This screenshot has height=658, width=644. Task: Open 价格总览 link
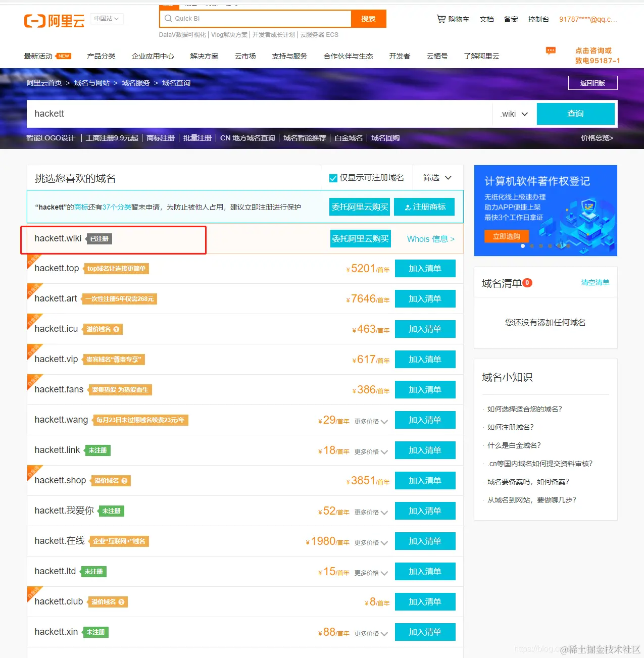tap(597, 138)
